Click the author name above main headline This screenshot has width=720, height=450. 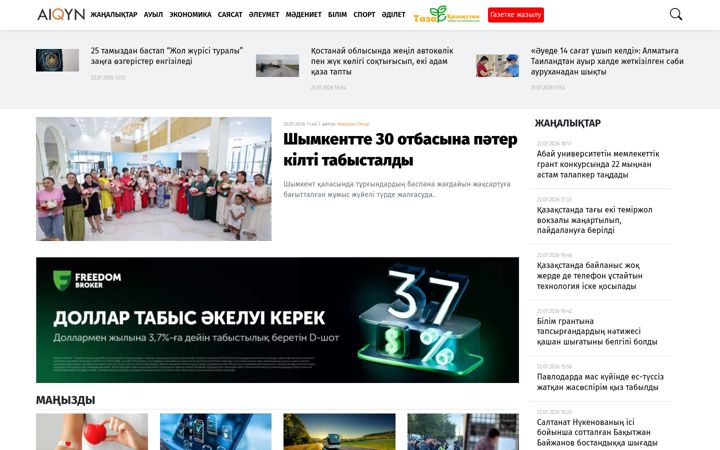click(x=353, y=124)
